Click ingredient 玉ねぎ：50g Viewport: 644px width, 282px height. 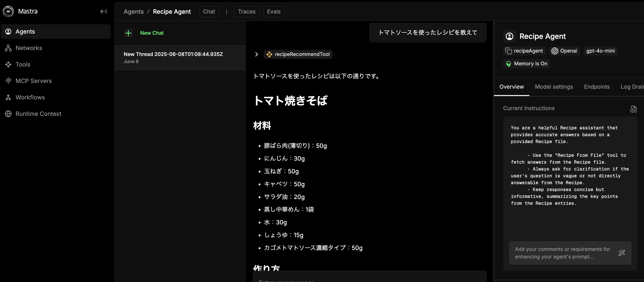point(281,171)
